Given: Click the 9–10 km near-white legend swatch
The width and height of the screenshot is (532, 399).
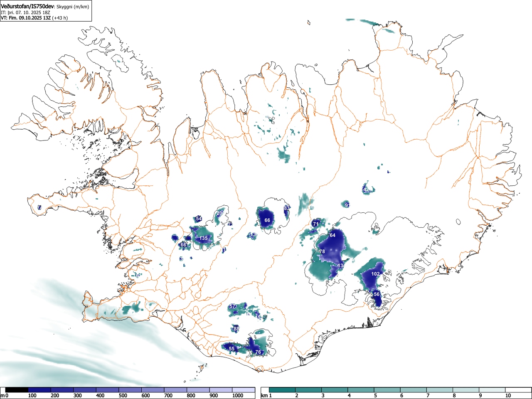Looking at the screenshot, I should (493, 390).
